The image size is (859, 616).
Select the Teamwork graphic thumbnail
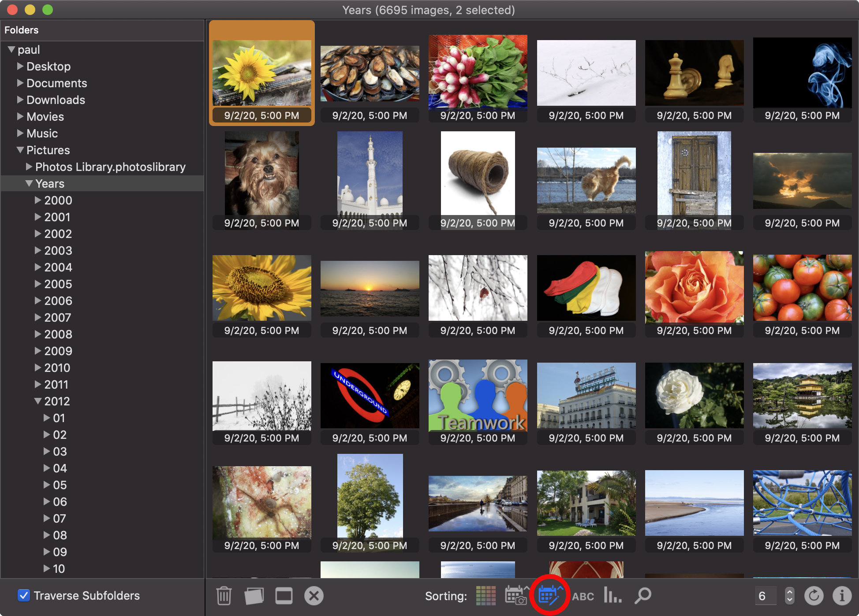click(478, 395)
